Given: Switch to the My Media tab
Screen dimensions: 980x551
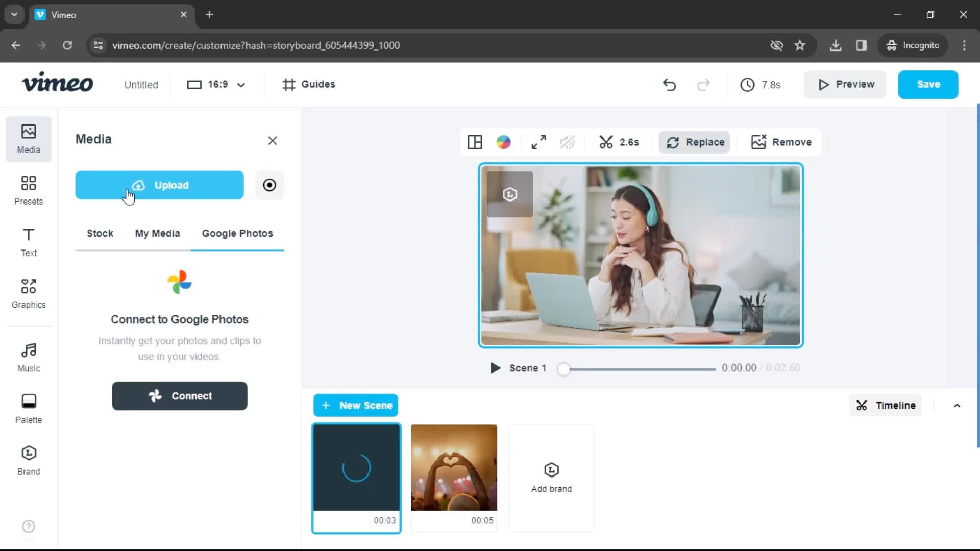Looking at the screenshot, I should click(158, 233).
